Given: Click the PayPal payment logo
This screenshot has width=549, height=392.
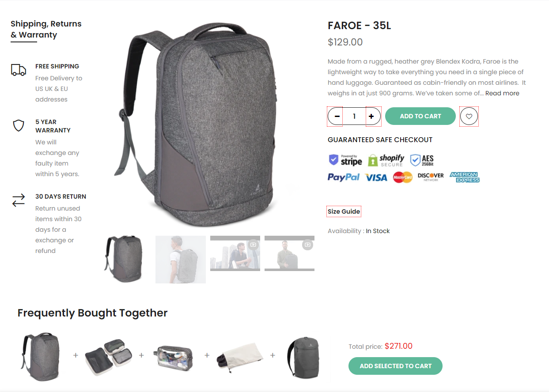Looking at the screenshot, I should click(x=344, y=177).
